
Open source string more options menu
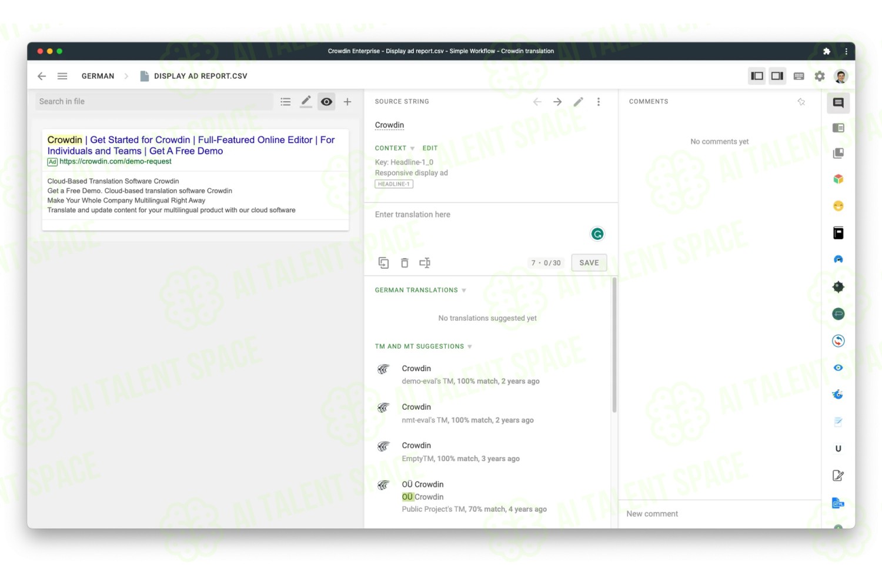(x=599, y=102)
